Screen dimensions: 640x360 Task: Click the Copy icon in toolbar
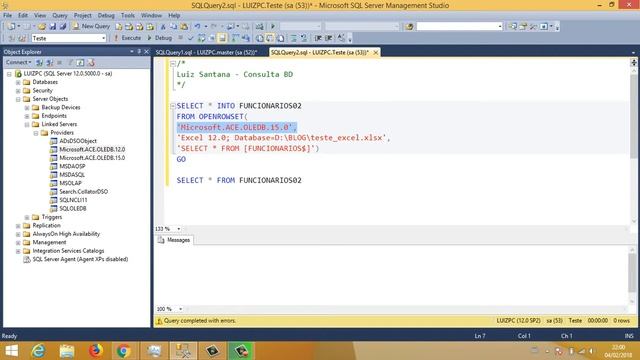click(x=173, y=27)
